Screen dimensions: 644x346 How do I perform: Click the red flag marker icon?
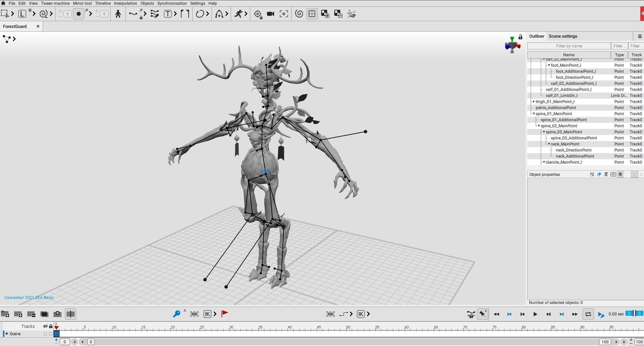point(225,314)
